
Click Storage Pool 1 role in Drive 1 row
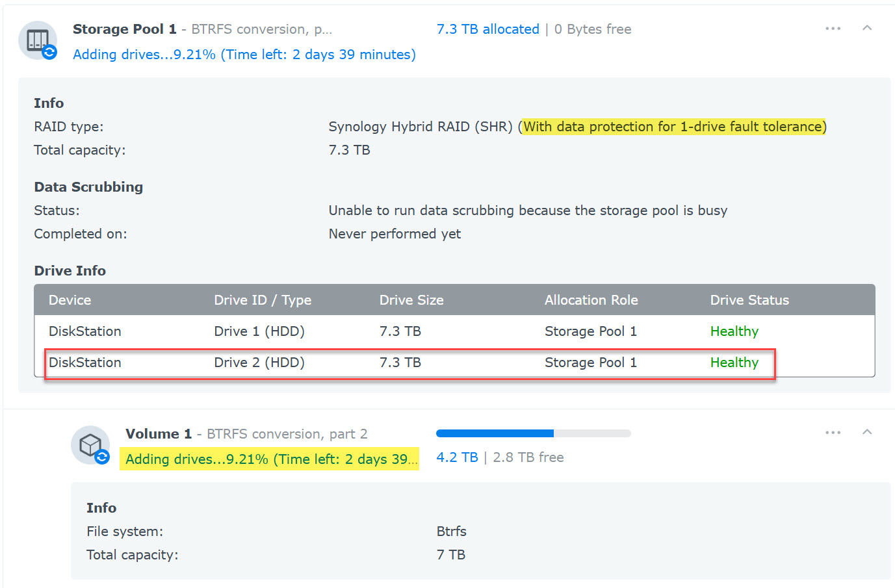(591, 331)
